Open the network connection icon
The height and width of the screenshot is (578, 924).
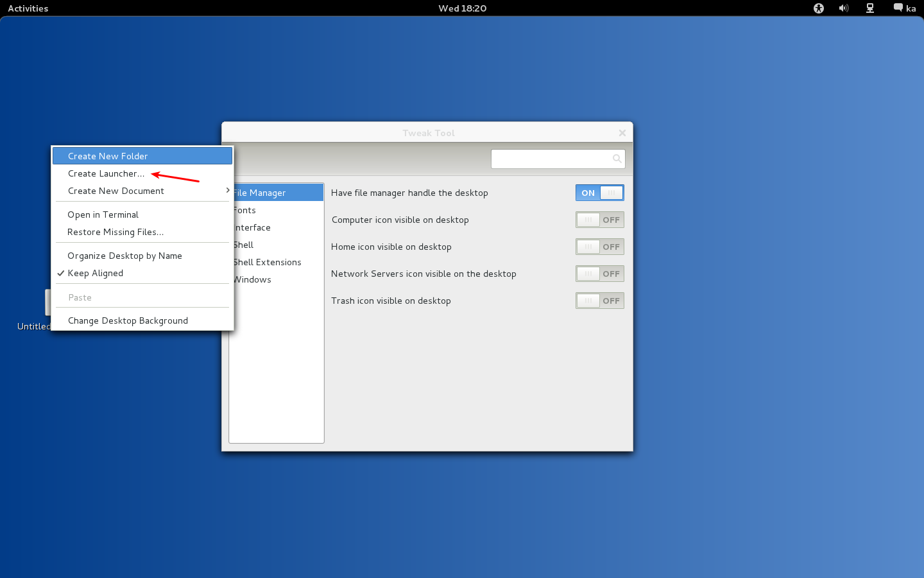(870, 8)
